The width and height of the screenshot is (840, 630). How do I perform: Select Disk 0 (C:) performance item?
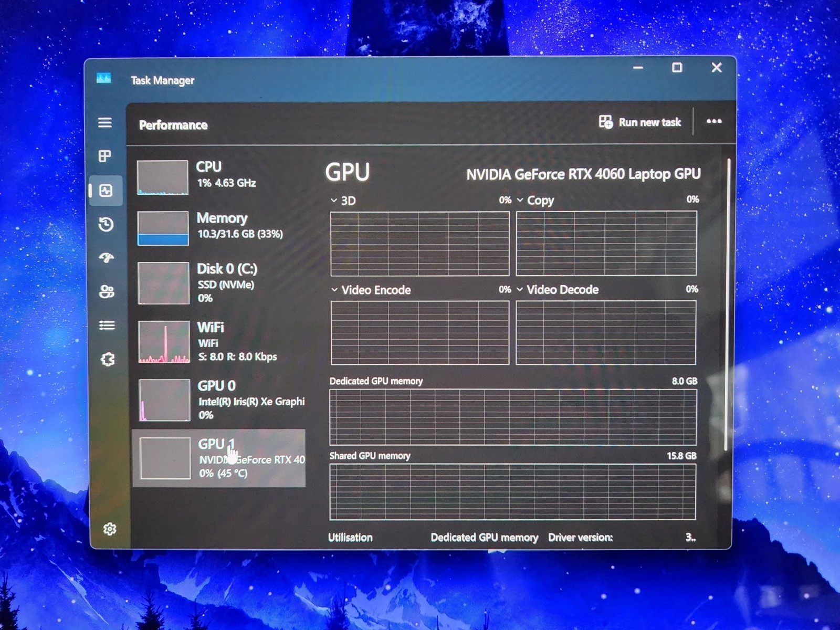tap(219, 283)
